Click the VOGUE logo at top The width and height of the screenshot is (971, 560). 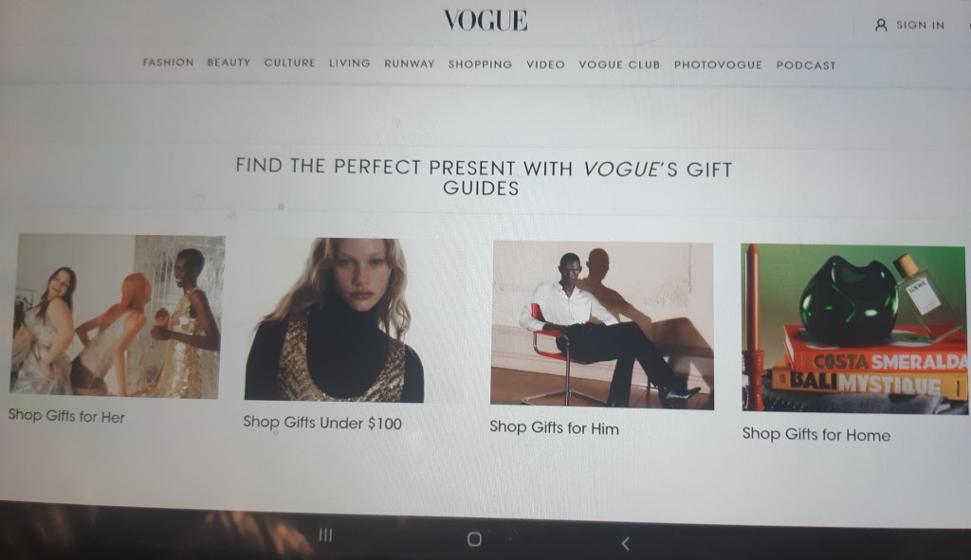click(x=485, y=21)
